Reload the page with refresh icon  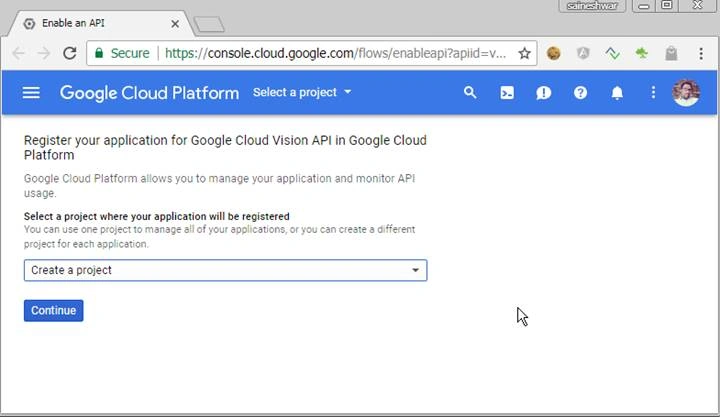coord(70,53)
